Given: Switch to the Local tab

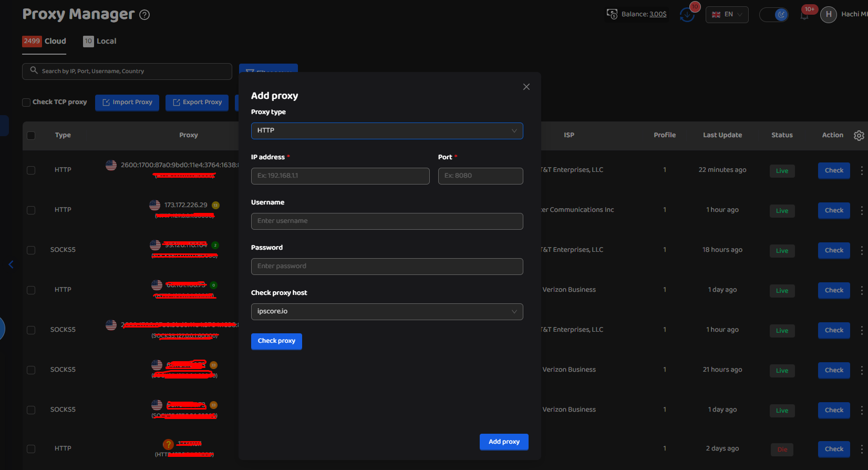Looking at the screenshot, I should pos(100,41).
